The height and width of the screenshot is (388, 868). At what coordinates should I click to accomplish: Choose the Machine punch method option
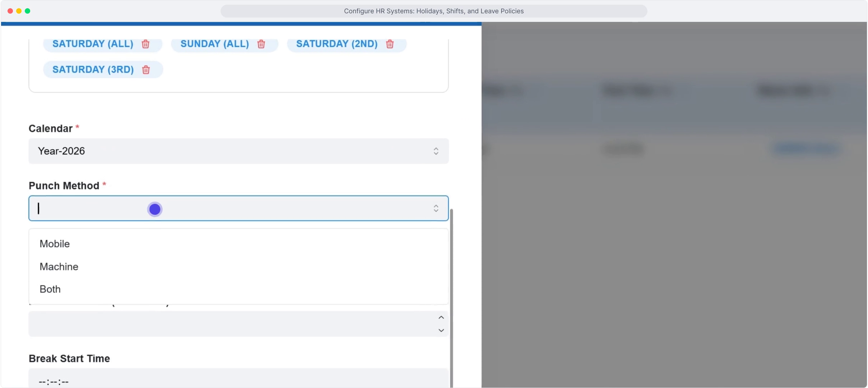pyautogui.click(x=239, y=267)
